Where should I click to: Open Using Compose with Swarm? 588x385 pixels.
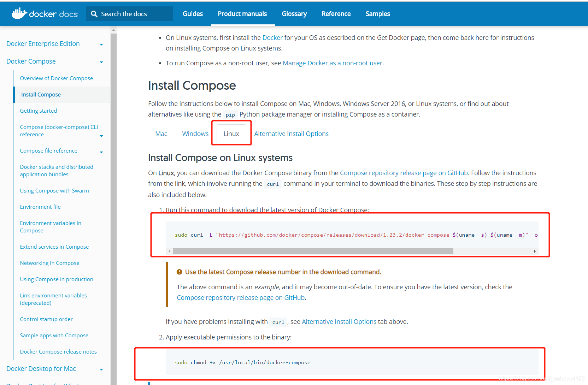pyautogui.click(x=54, y=190)
